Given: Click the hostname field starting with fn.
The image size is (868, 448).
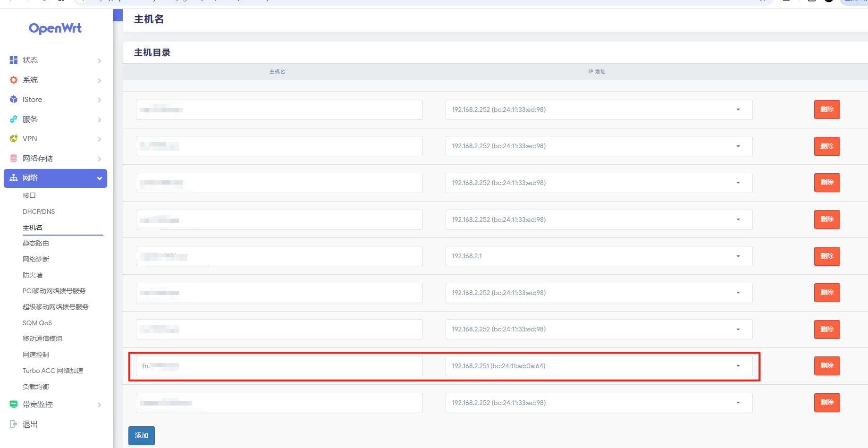Looking at the screenshot, I should tap(279, 366).
